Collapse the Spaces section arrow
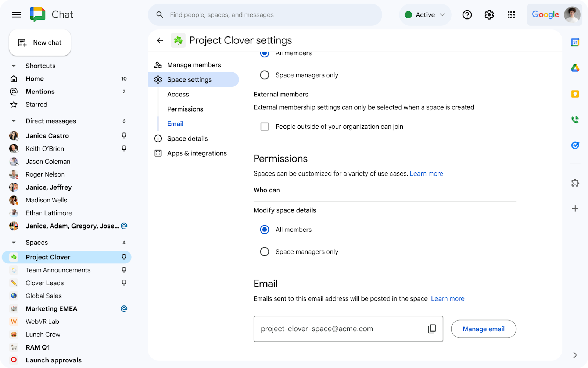 pyautogui.click(x=14, y=243)
